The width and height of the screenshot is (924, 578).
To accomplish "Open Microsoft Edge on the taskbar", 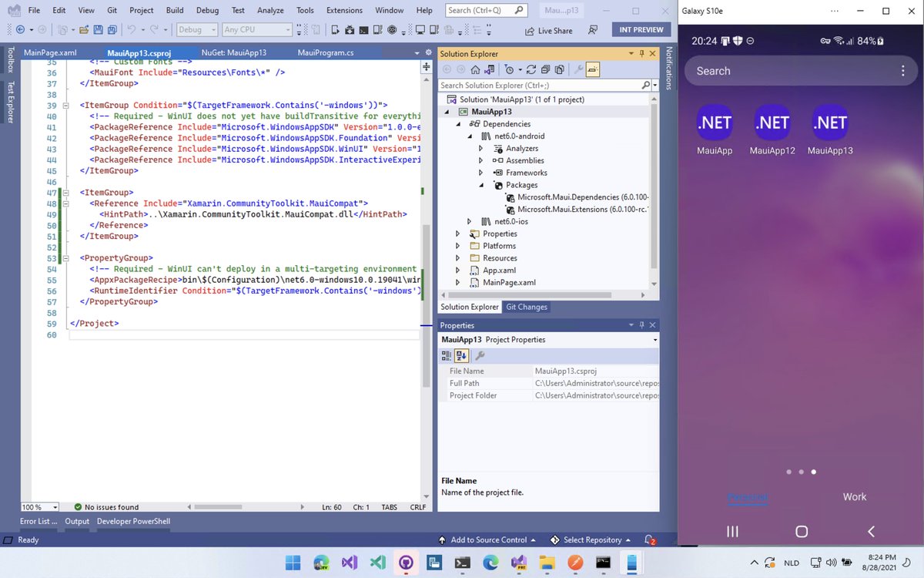I will 490,563.
